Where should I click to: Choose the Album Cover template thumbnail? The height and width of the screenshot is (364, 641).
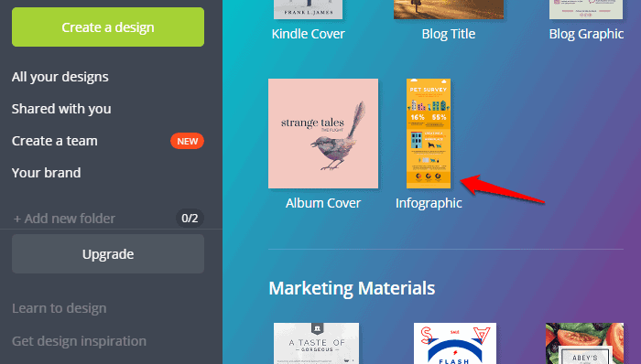323,134
